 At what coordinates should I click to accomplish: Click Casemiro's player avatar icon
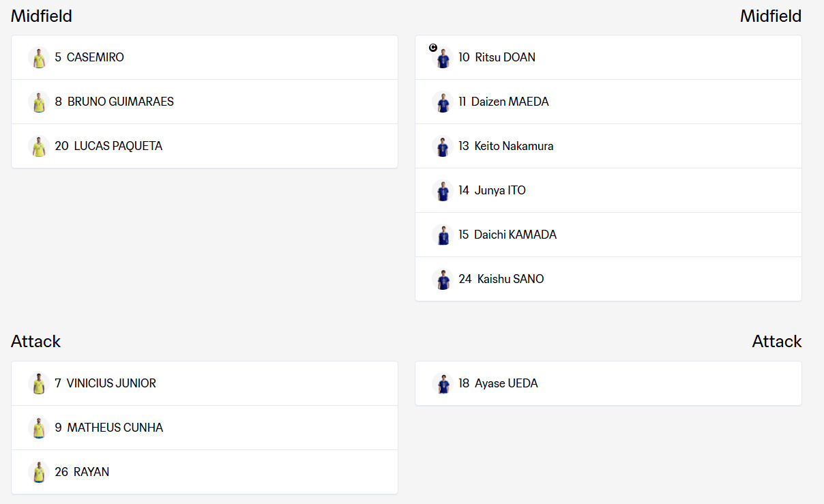(39, 57)
